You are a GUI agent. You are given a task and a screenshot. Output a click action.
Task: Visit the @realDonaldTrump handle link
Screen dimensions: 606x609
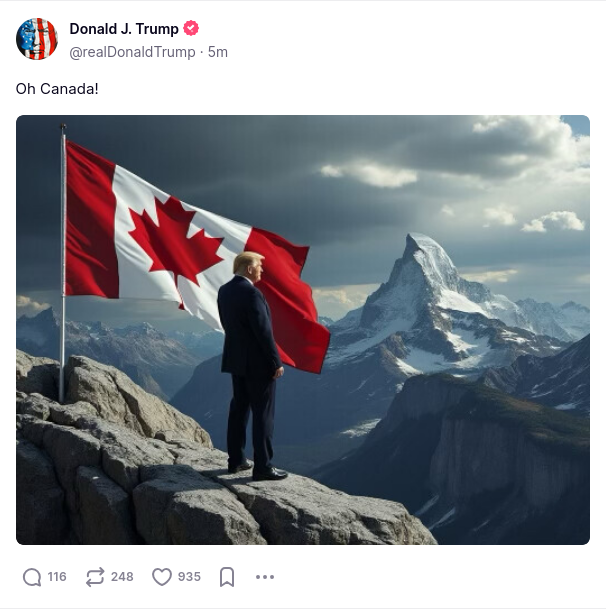[132, 52]
